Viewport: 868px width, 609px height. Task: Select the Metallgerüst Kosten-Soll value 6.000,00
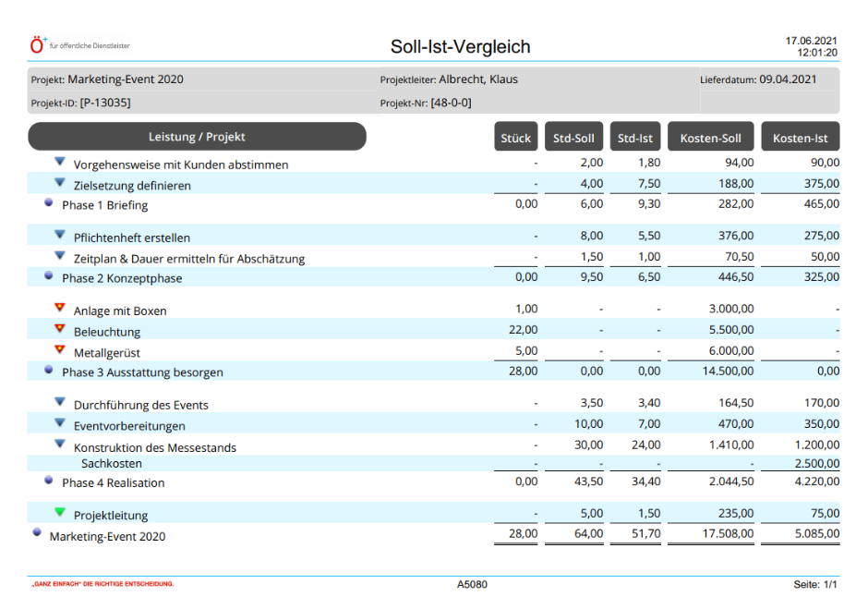pyautogui.click(x=731, y=351)
